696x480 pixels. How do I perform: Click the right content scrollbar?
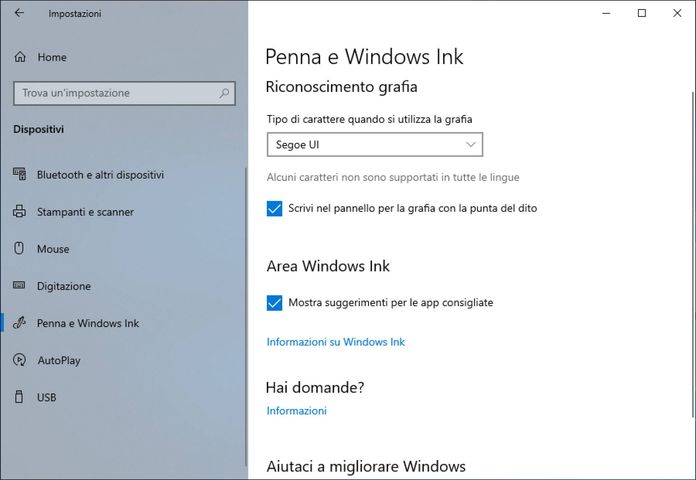pos(692,250)
